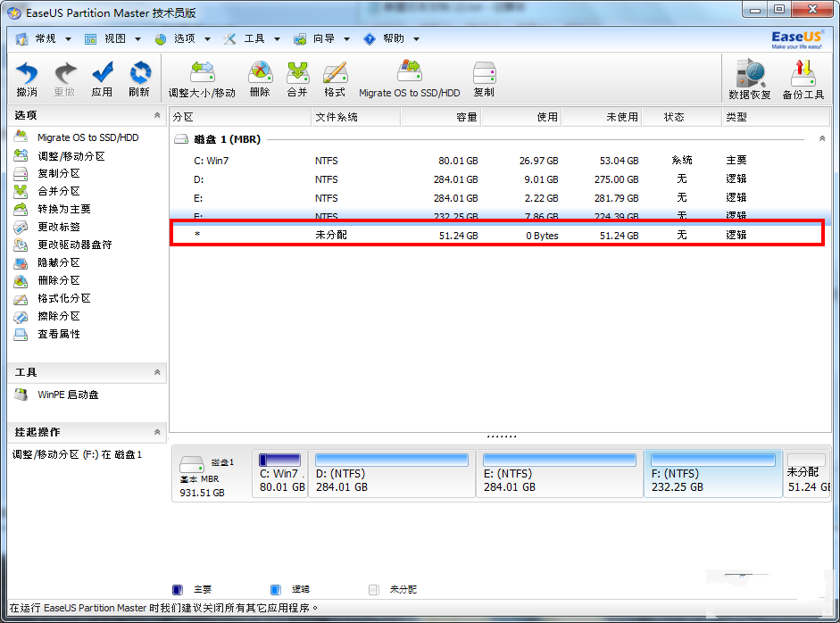Collapse the 挂起操作 sidebar panel

click(157, 432)
